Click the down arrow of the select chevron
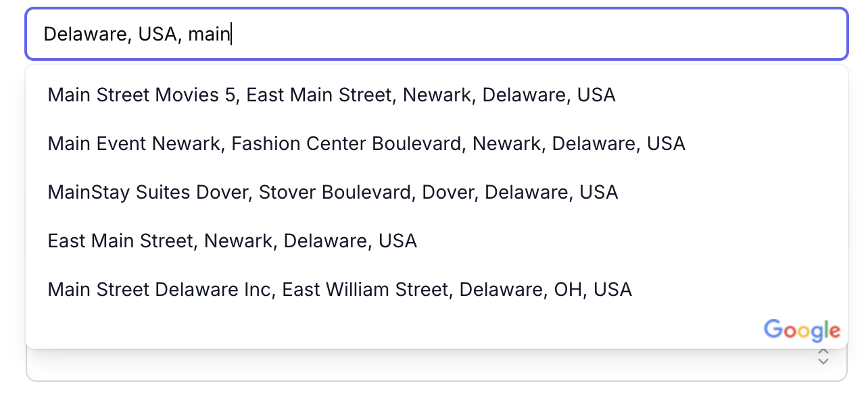The image size is (868, 396). pos(823,362)
